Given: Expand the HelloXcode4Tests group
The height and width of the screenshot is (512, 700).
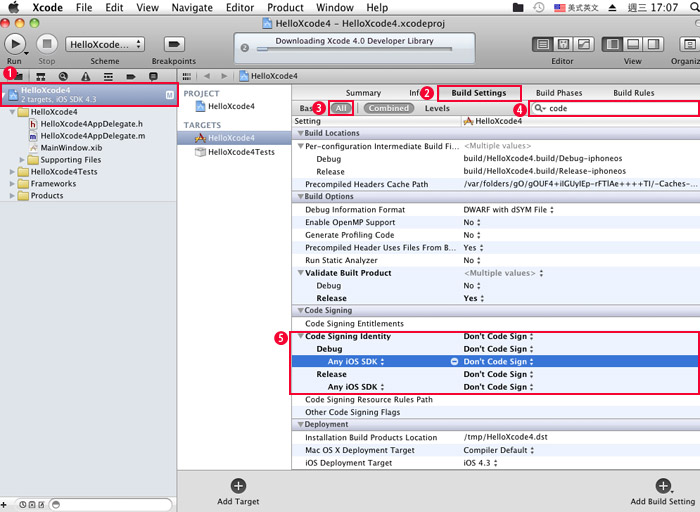Looking at the screenshot, I should tap(12, 172).
